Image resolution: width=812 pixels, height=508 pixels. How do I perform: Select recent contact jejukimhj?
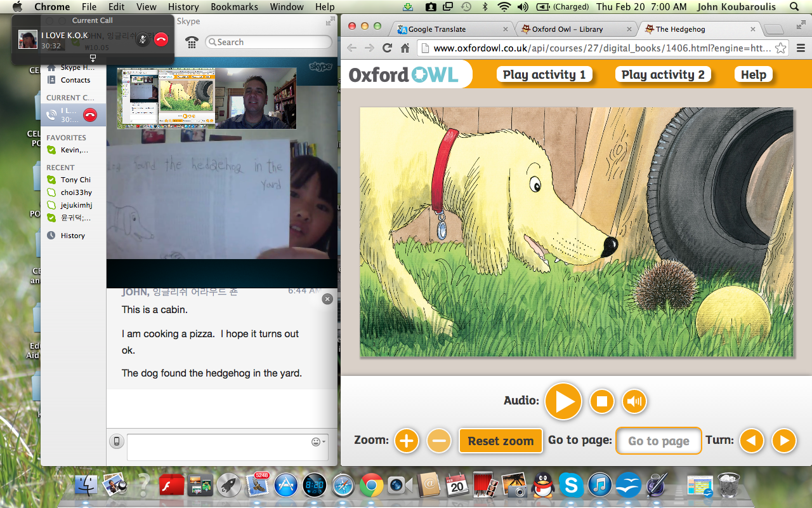[x=73, y=205]
